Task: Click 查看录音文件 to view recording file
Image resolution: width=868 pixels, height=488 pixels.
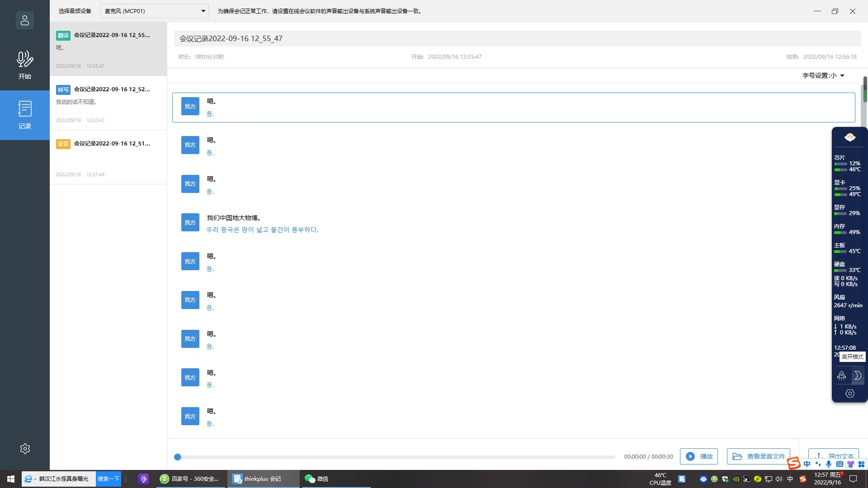Action: click(x=758, y=456)
